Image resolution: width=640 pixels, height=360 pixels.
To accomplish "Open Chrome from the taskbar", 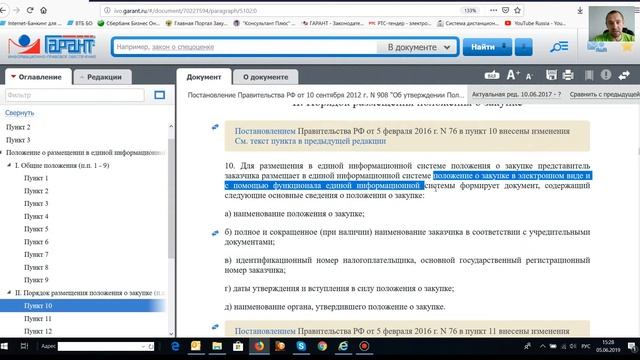I will [322, 346].
